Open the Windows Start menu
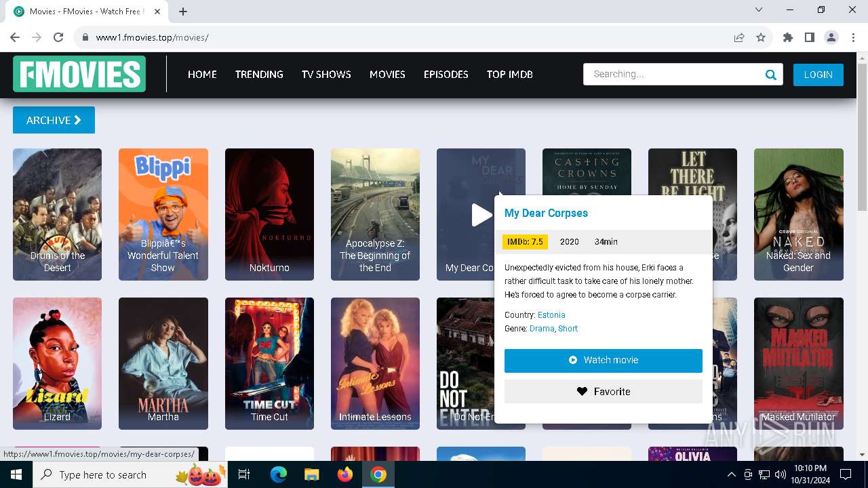 pos(16,474)
